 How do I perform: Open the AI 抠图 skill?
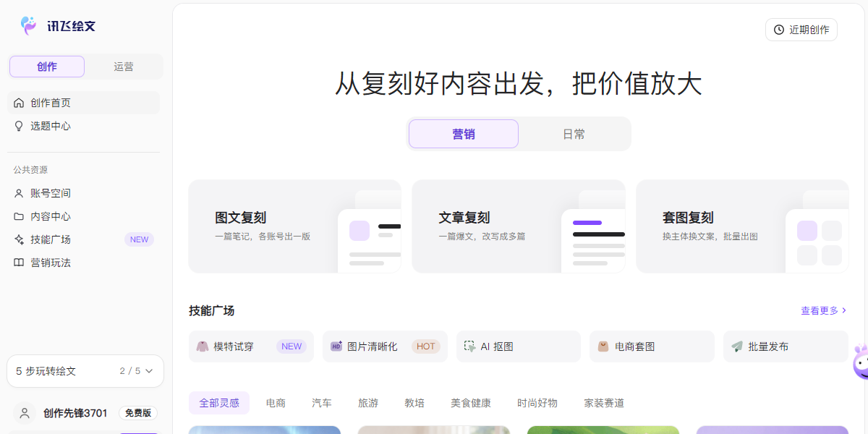[519, 346]
